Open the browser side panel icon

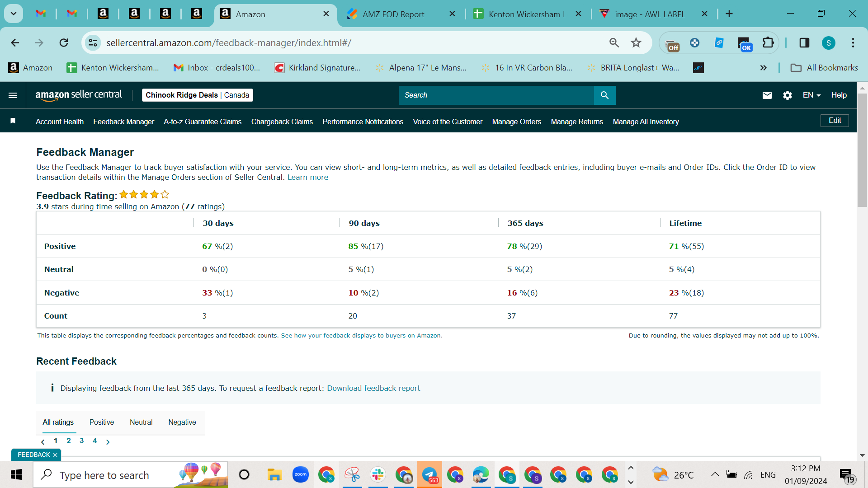pos(804,43)
